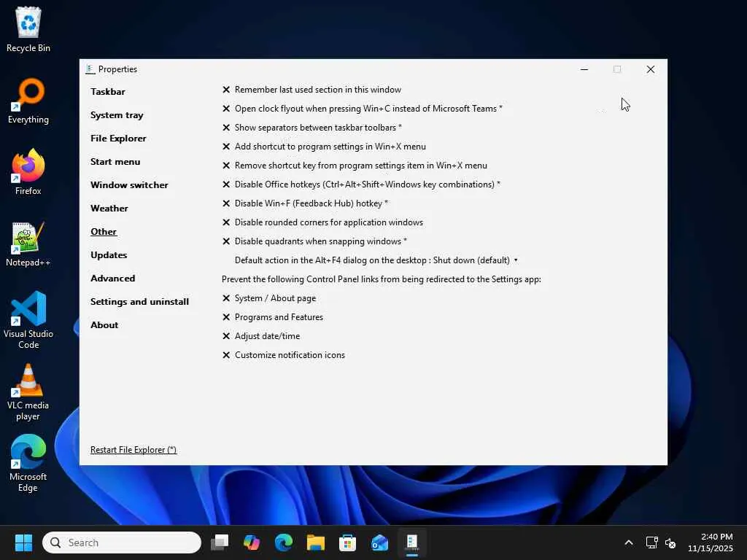Viewport: 747px width, 560px height.
Task: Open Notepad++ desktop shortcut
Action: (x=28, y=244)
